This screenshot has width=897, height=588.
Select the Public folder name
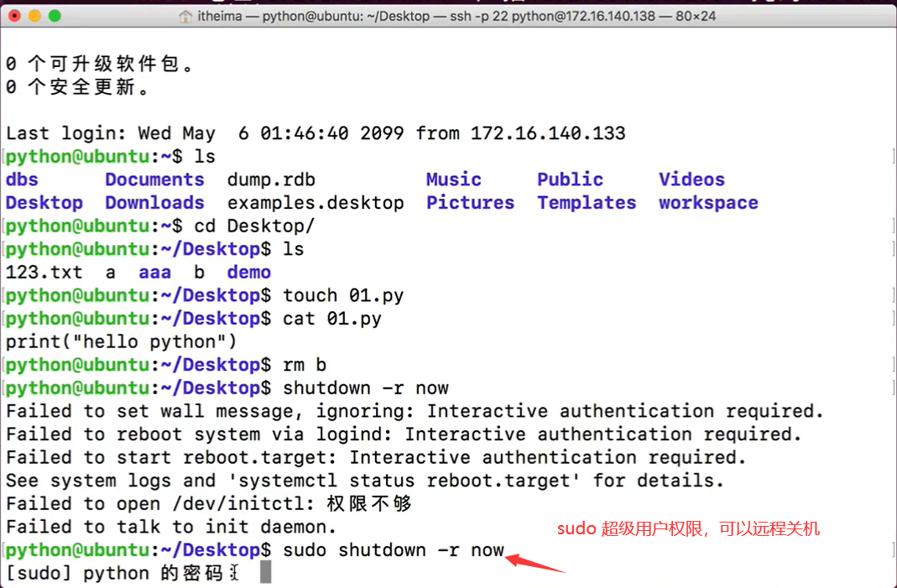(x=570, y=179)
